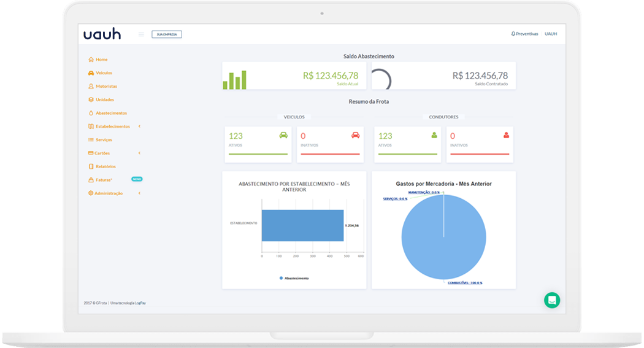Click the UAUH user link
Viewport: 644px width, 348px height.
(x=551, y=34)
